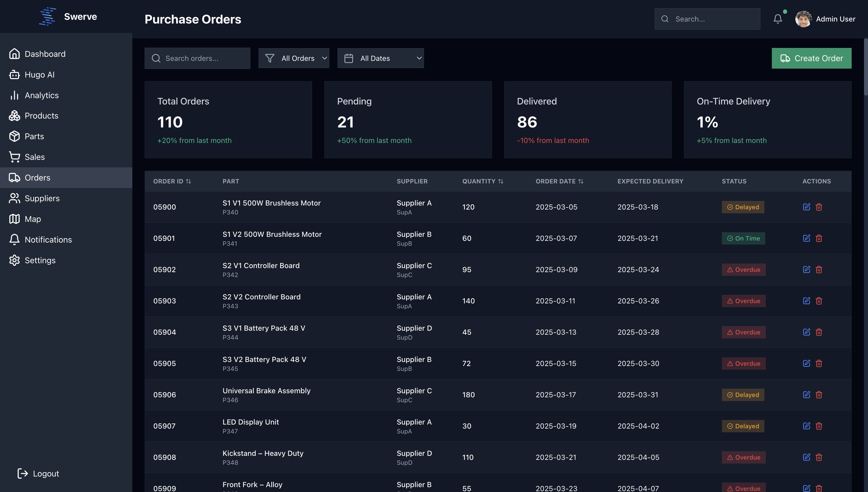Trash order 05904 Battery Pack
This screenshot has height=492, width=868.
point(819,332)
